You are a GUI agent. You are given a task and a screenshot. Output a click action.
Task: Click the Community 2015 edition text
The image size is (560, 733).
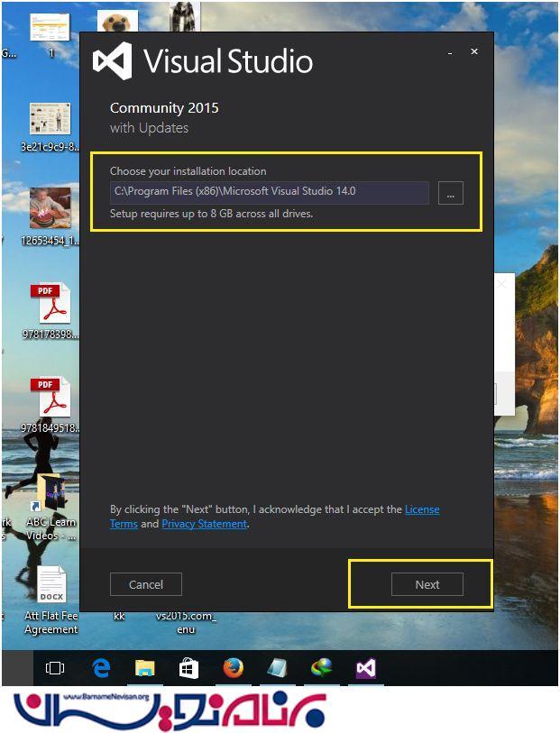tap(164, 108)
